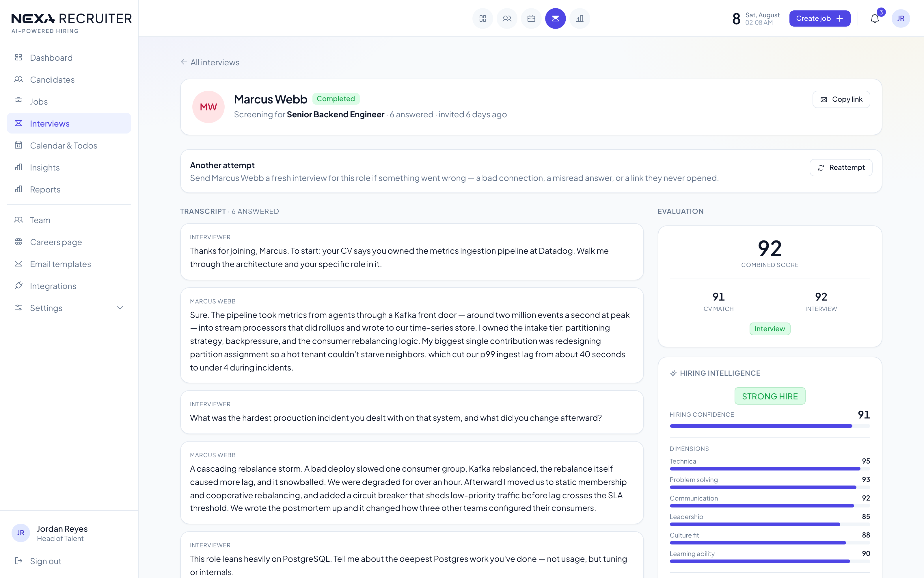The height and width of the screenshot is (578, 924).
Task: Click the Careers page globe icon
Action: pos(18,242)
